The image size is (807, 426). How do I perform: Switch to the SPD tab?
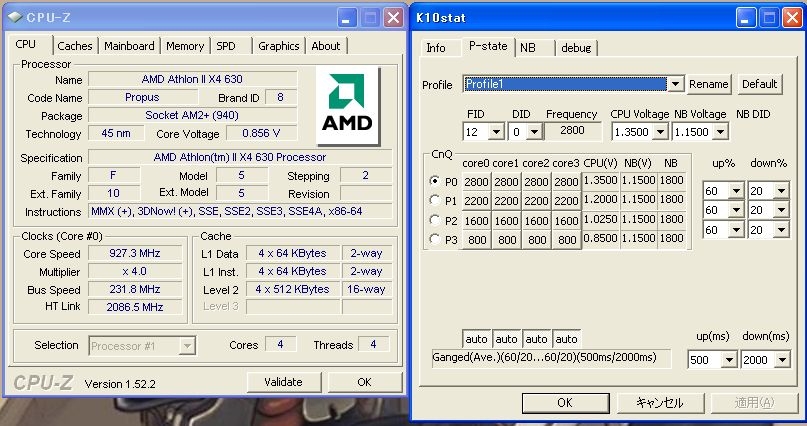pos(226,46)
